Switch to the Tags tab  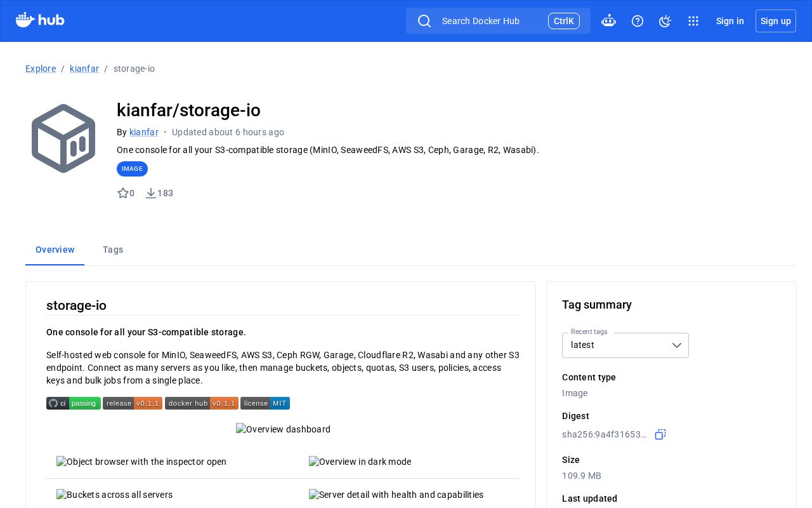[x=113, y=250]
